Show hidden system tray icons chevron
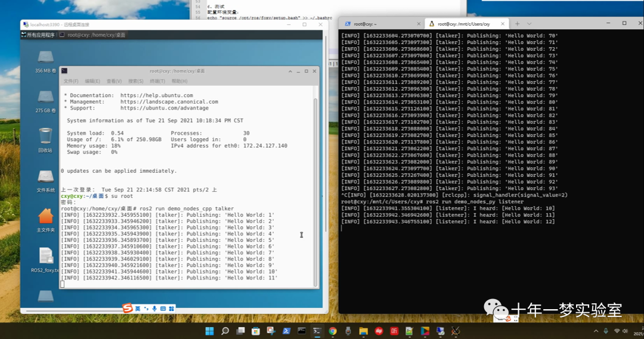The image size is (644, 339). pyautogui.click(x=596, y=331)
